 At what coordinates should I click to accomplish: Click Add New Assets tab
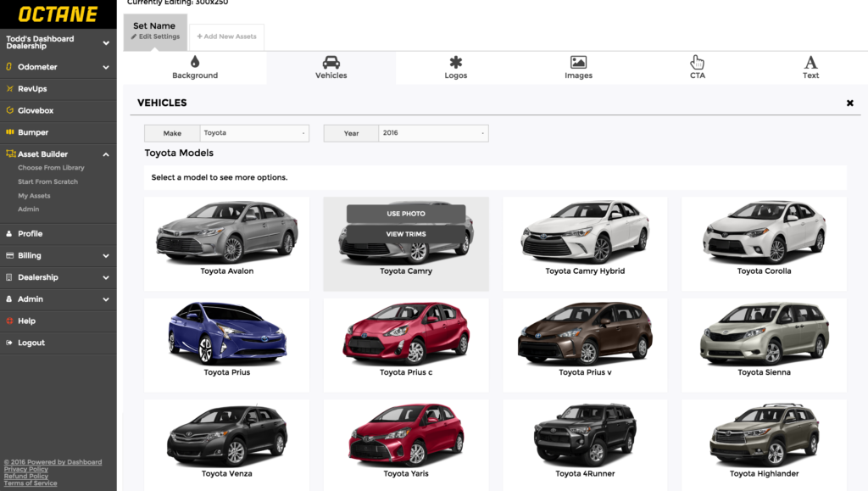(x=227, y=36)
